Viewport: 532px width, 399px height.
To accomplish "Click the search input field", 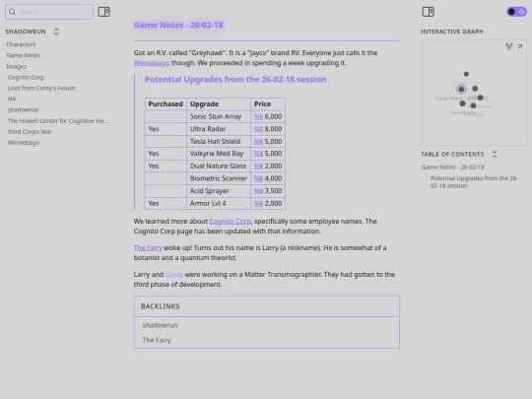I will 49,12.
